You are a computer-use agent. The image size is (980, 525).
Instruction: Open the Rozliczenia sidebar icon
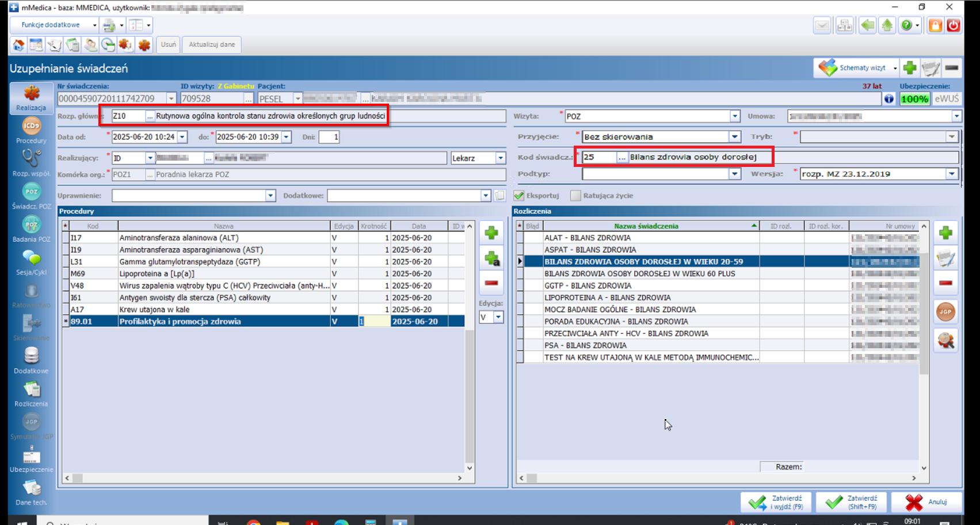click(x=31, y=394)
